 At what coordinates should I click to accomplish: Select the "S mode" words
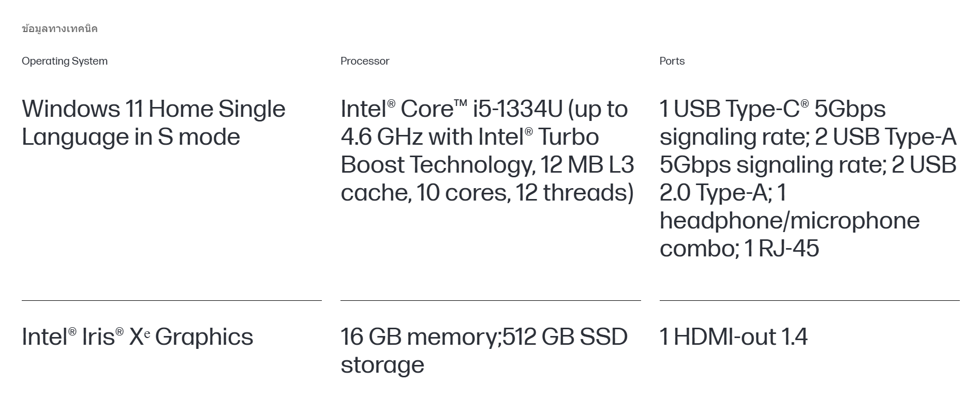[199, 137]
